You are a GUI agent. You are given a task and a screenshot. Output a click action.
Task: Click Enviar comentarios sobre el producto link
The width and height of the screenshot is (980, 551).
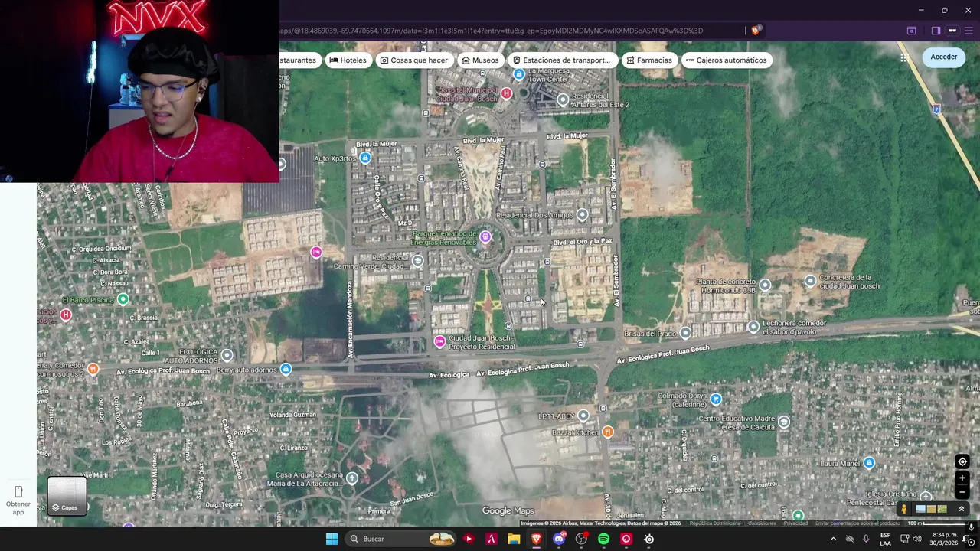[x=857, y=523]
